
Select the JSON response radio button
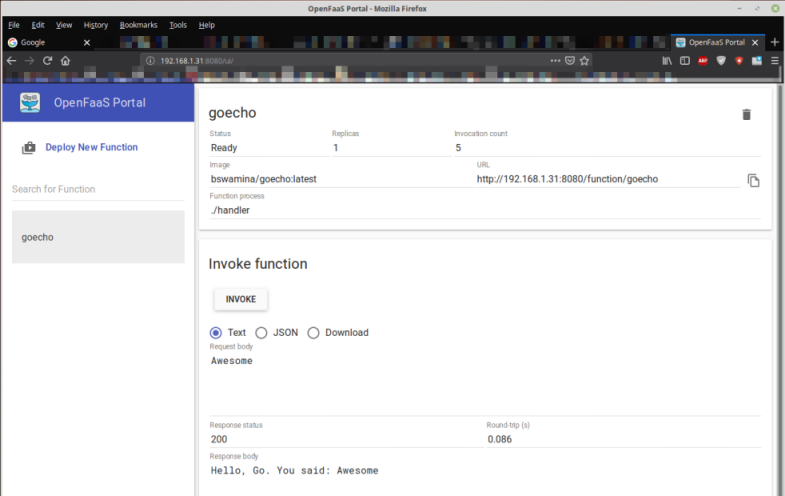coord(261,333)
